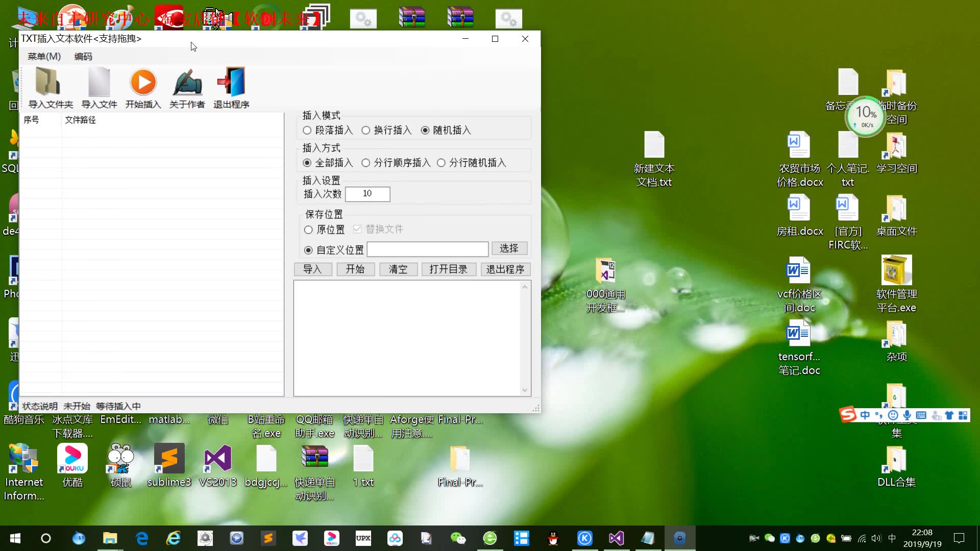Open Visual Studio in the taskbar
This screenshot has width=980, height=551.
pyautogui.click(x=616, y=538)
